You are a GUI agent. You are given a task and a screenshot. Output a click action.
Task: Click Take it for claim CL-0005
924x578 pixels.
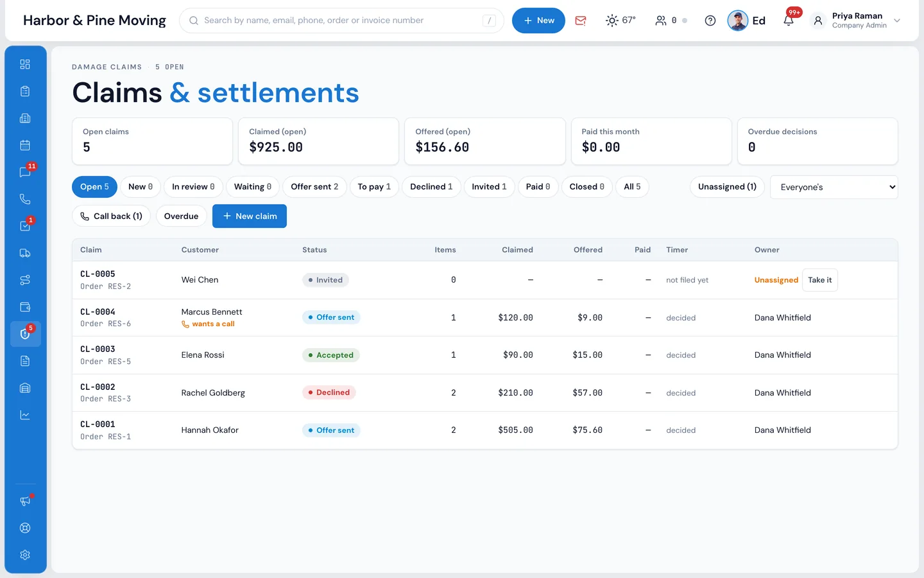pos(820,280)
